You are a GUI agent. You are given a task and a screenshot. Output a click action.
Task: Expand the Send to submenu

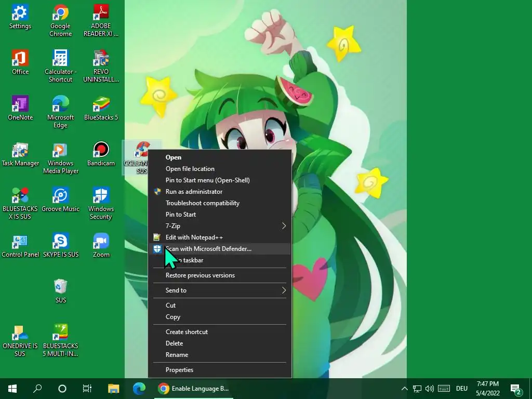tap(220, 290)
